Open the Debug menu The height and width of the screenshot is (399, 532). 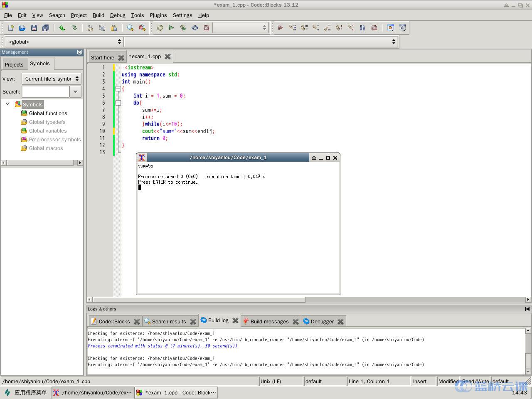pyautogui.click(x=118, y=15)
